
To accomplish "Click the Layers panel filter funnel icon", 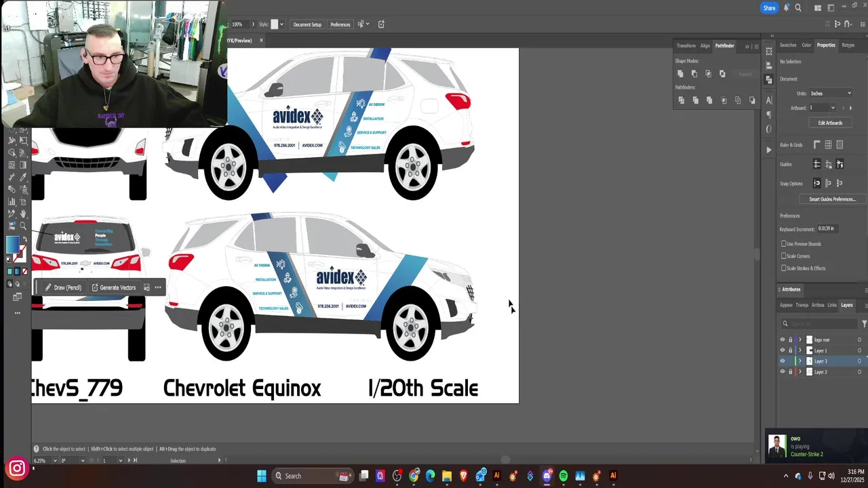I will (x=865, y=324).
